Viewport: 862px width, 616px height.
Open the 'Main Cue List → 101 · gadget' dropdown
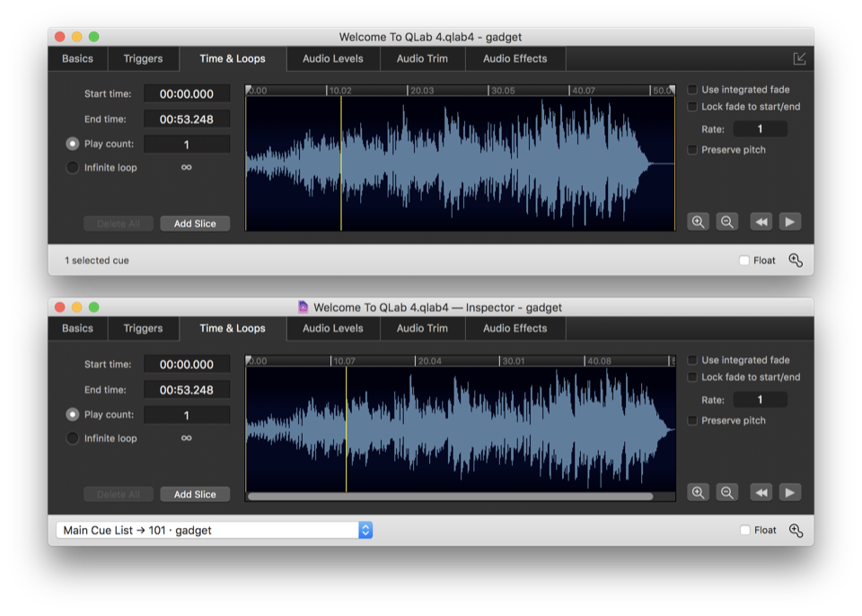point(214,531)
